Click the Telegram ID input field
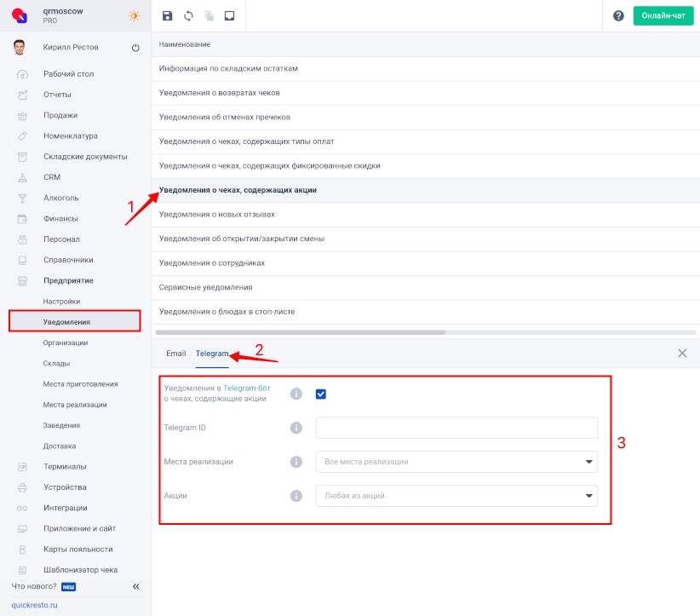 [456, 428]
